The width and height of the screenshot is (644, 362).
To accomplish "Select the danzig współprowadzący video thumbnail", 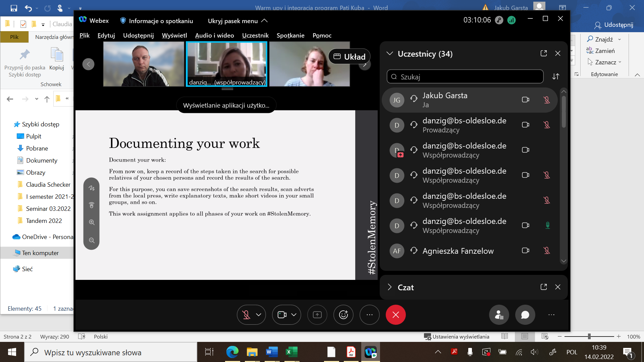I will pos(226,64).
